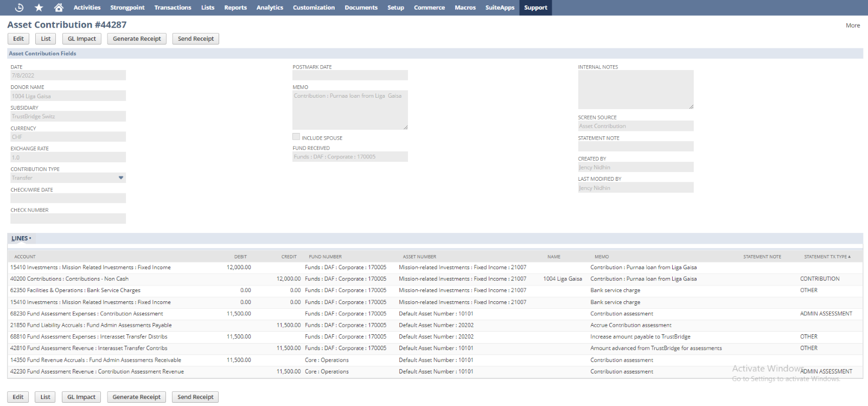
Task: Click the top Generate Receipt button
Action: (x=137, y=39)
